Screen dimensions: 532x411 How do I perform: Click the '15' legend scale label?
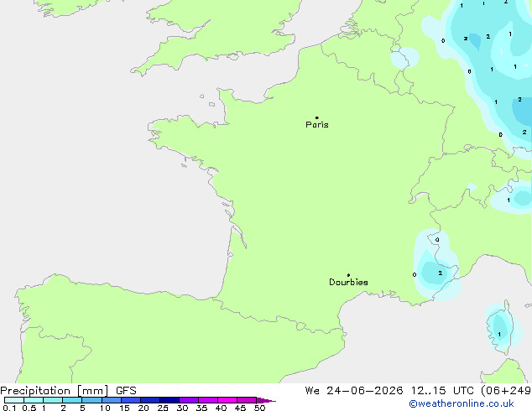[124, 408]
